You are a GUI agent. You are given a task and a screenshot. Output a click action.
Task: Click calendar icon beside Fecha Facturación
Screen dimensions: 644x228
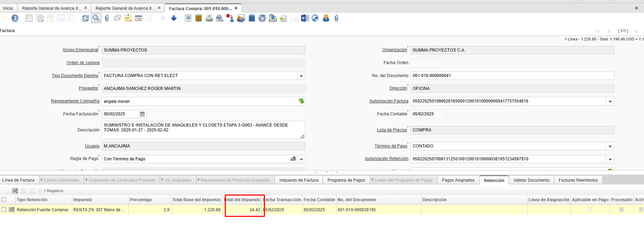[x=142, y=114]
